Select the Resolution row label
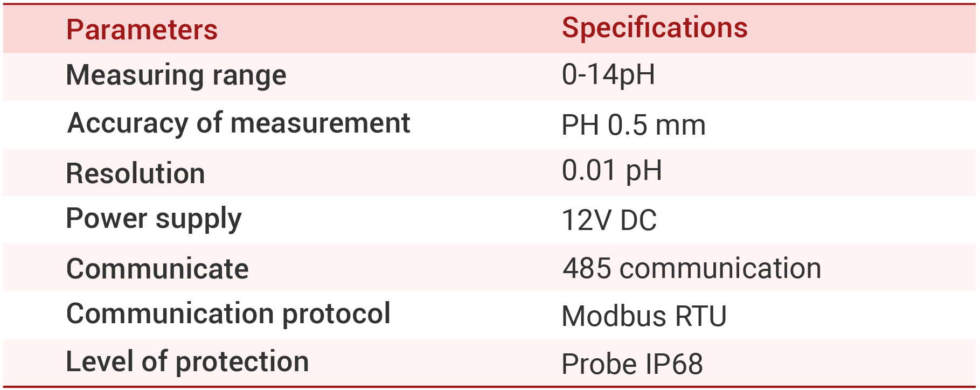The height and width of the screenshot is (390, 980). coord(135,173)
